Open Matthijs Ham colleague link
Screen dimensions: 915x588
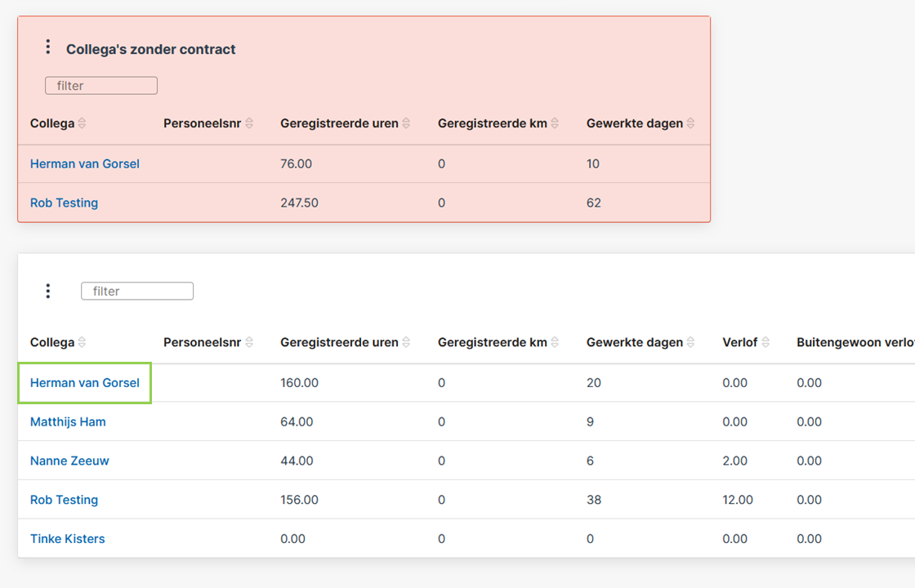68,422
